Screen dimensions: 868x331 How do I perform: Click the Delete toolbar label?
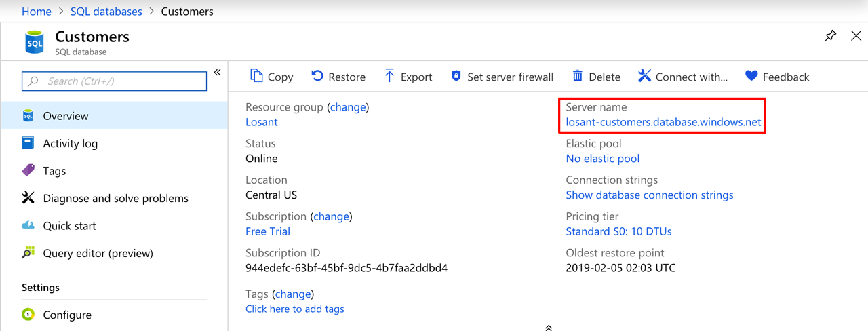604,77
